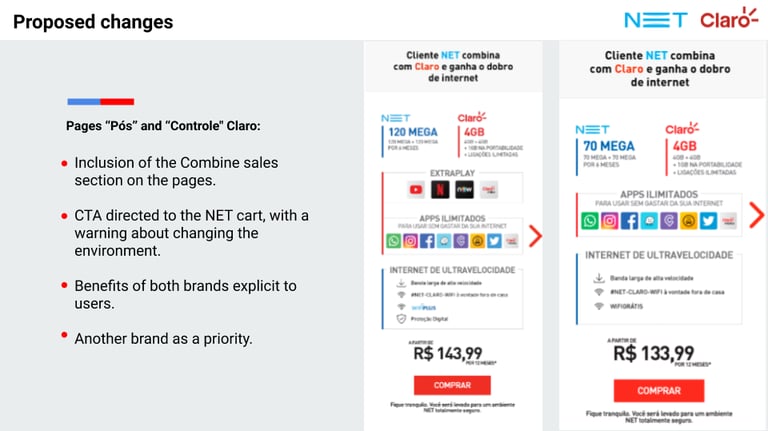
Task: Click the Claro logo in the header
Action: 729,19
